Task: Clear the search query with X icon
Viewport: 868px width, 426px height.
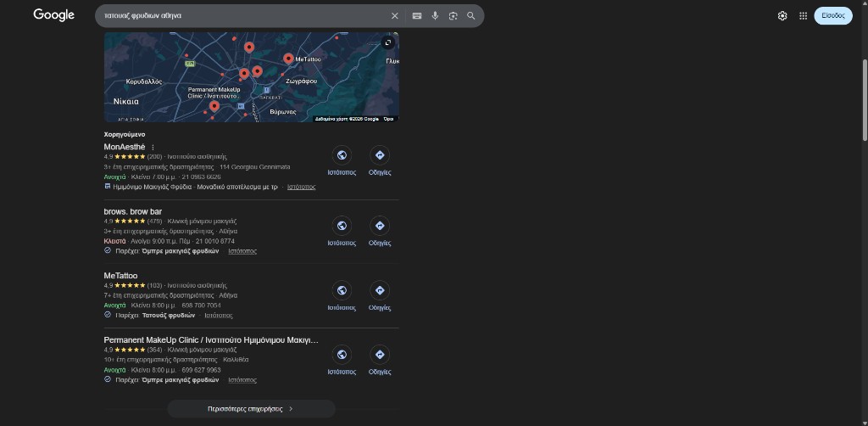Action: click(x=395, y=16)
